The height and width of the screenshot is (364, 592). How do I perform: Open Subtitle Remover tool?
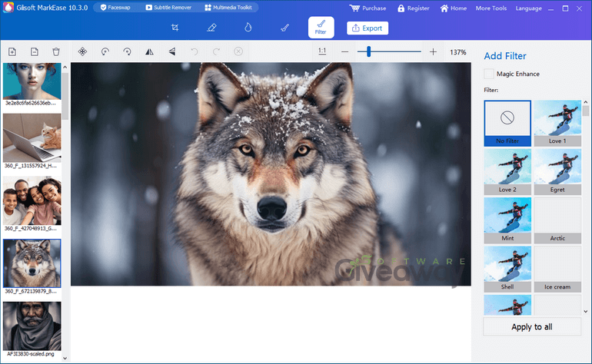[x=168, y=8]
